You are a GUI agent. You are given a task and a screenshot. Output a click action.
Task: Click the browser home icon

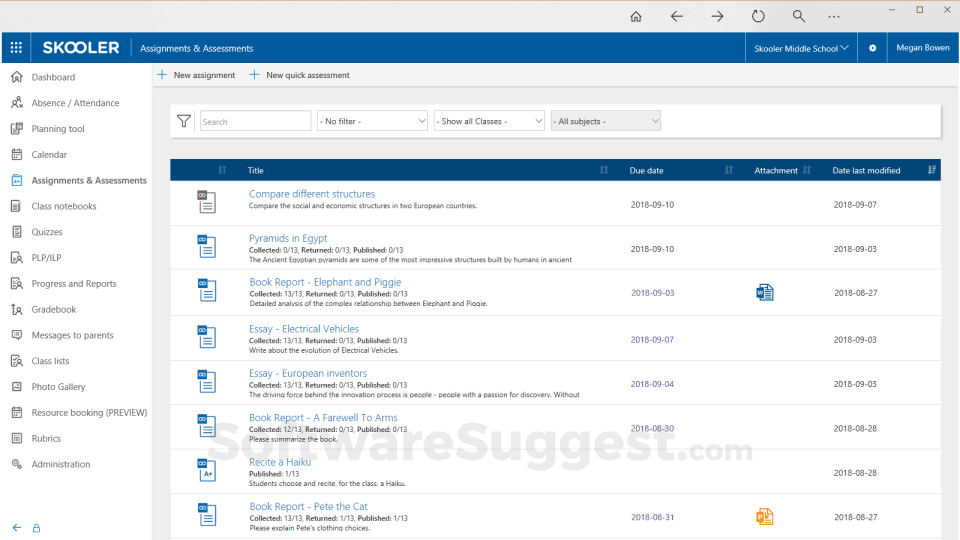click(636, 17)
